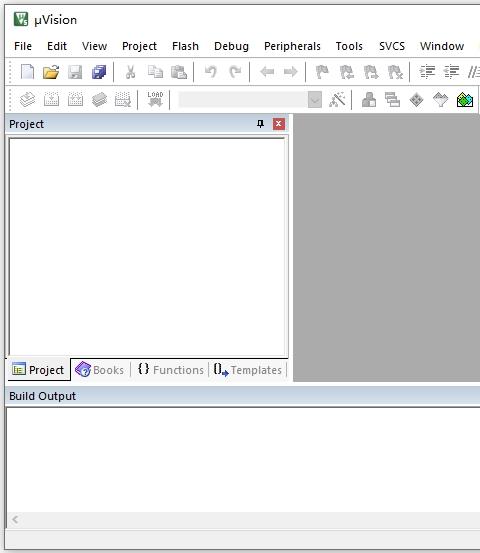Click the Navigate Forwards arrow icon
This screenshot has height=553, width=480.
[x=291, y=72]
